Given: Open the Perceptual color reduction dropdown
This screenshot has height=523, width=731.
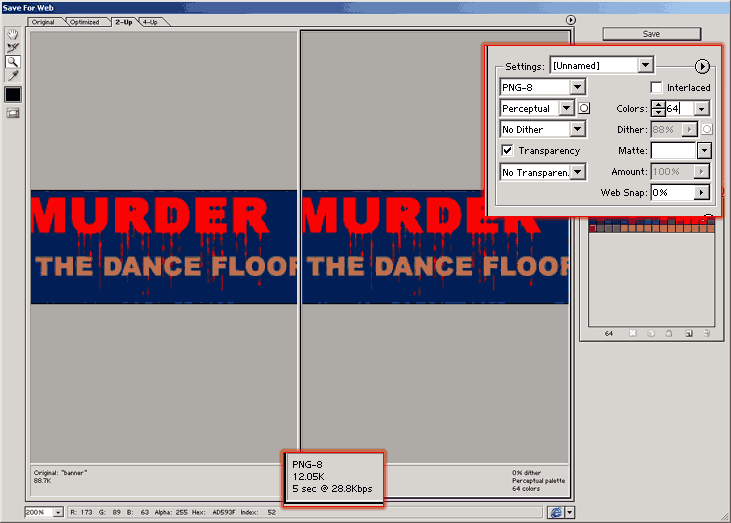Looking at the screenshot, I should (537, 108).
